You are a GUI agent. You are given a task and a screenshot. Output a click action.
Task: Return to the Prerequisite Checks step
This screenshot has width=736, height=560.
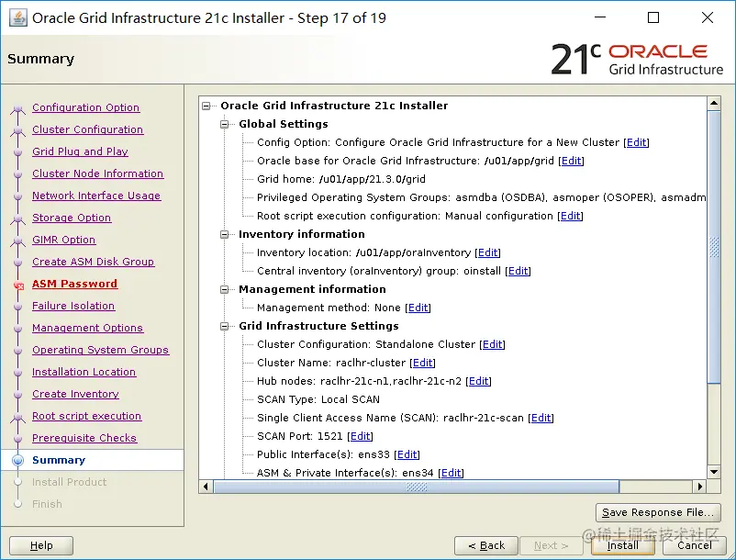pyautogui.click(x=84, y=439)
